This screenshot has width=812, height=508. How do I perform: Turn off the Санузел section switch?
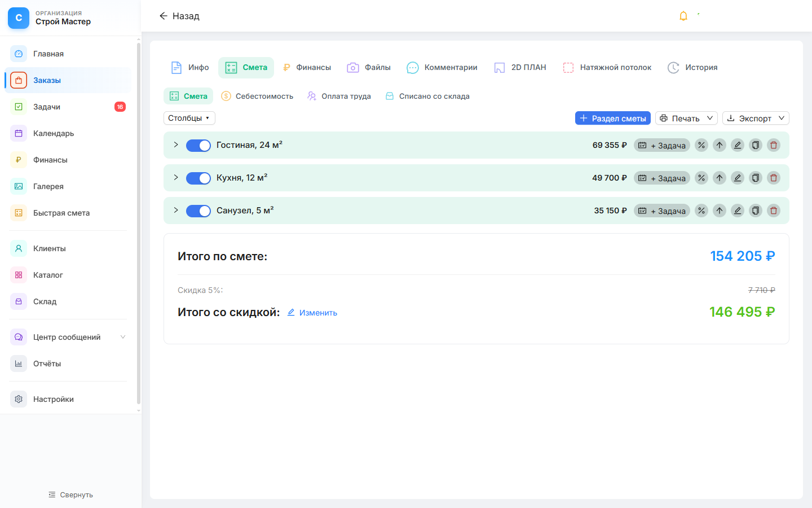pos(198,211)
